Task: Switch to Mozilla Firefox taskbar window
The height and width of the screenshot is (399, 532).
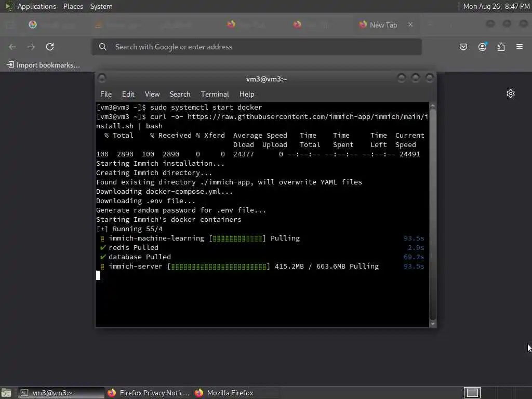Action: pos(236,393)
